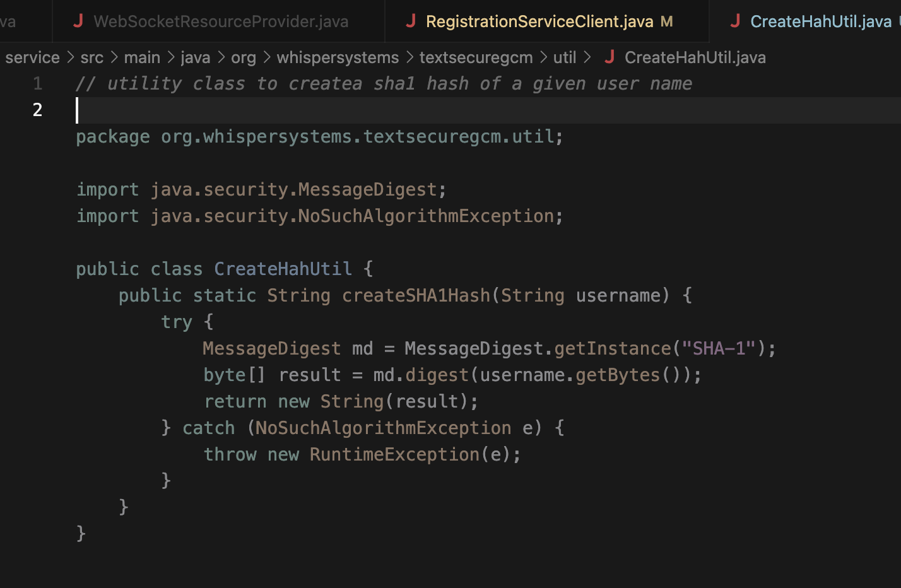This screenshot has height=588, width=901.
Task: Click 'getInstance' method call
Action: [x=613, y=348]
